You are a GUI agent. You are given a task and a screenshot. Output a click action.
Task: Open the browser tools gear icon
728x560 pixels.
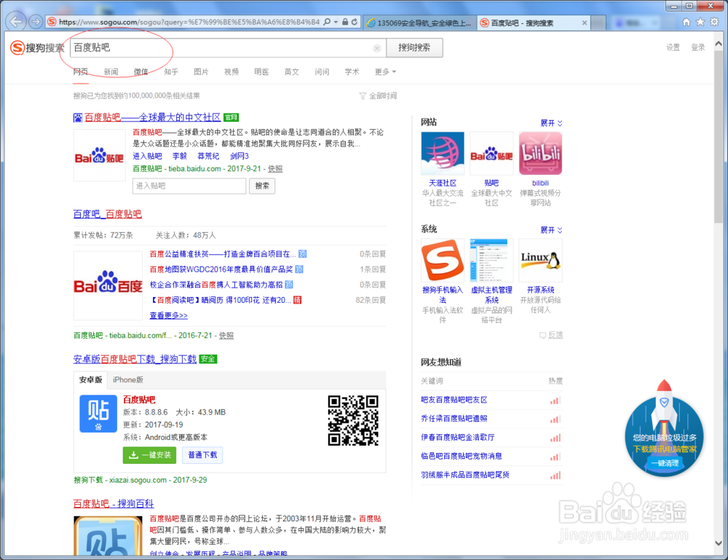tap(715, 22)
